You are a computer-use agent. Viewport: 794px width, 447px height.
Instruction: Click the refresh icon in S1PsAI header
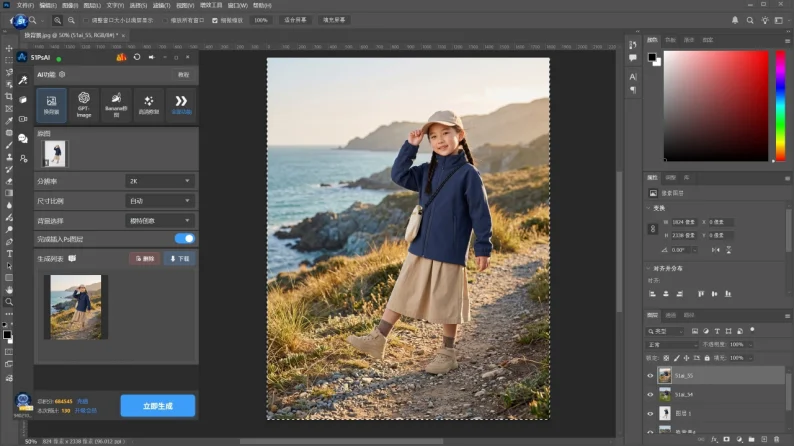click(x=137, y=57)
